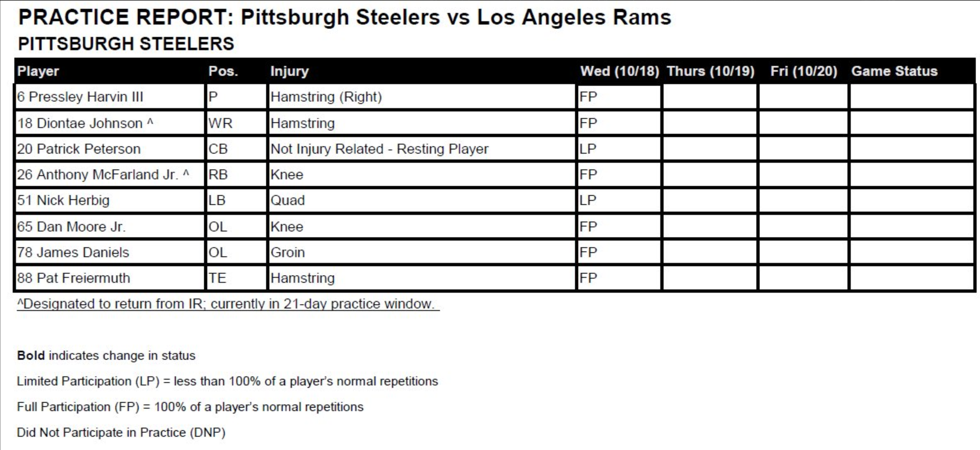This screenshot has width=980, height=450.
Task: Click the 20 Patrick Peterson name cell
Action: pyautogui.click(x=79, y=149)
